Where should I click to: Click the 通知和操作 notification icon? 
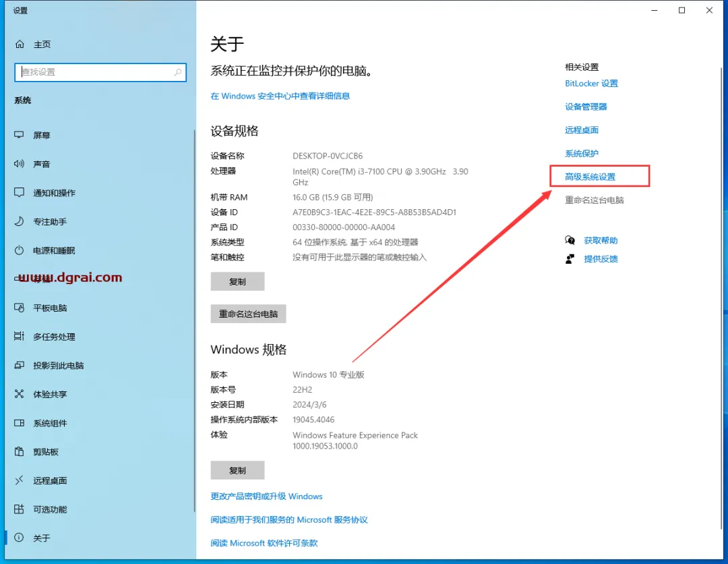19,192
